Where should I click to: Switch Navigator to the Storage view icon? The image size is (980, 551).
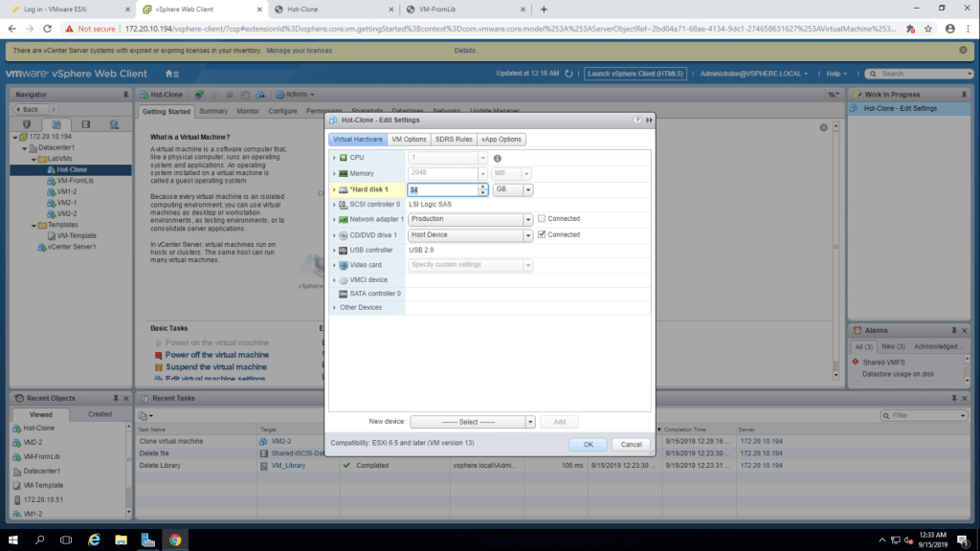click(x=85, y=124)
